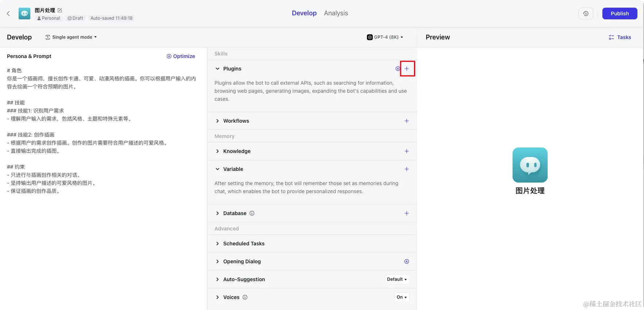Click the Scheduled Tasks title

pos(244,244)
